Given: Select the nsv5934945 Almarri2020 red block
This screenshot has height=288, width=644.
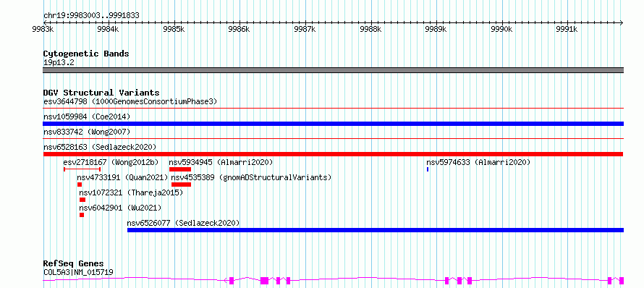Looking at the screenshot, I should [x=180, y=169].
